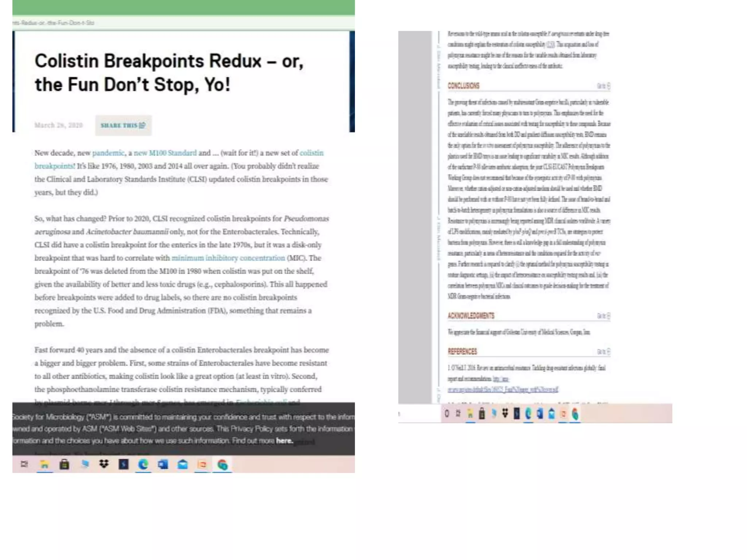Click Go-to icon beside CONCLUSIONS heading
The width and height of the screenshot is (747, 560).
[x=603, y=86]
